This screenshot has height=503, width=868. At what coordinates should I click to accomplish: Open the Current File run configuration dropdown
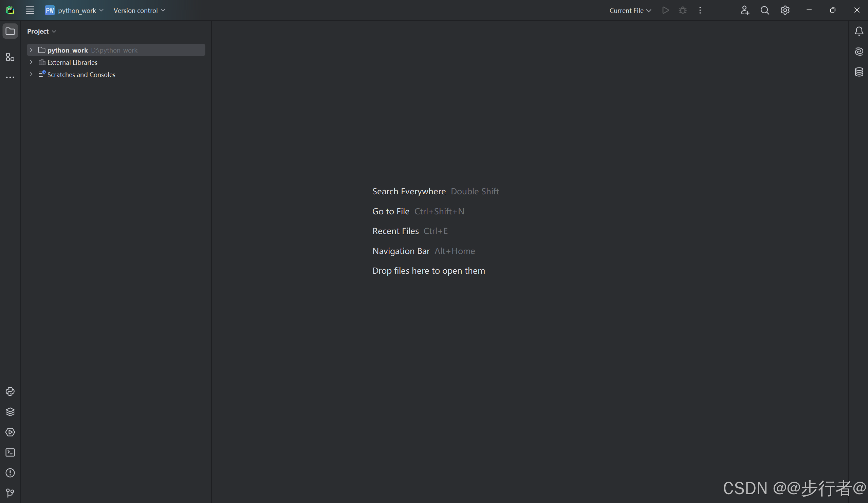point(630,10)
